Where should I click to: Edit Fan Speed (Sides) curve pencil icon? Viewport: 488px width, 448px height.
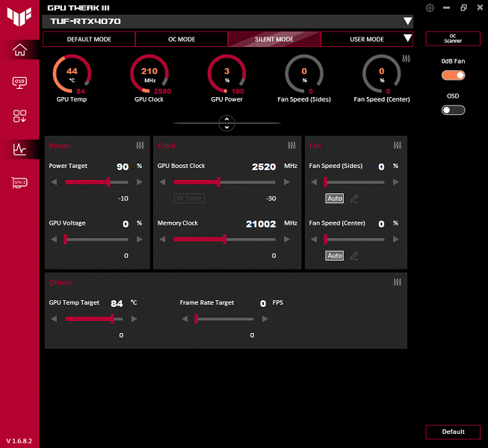click(x=354, y=199)
